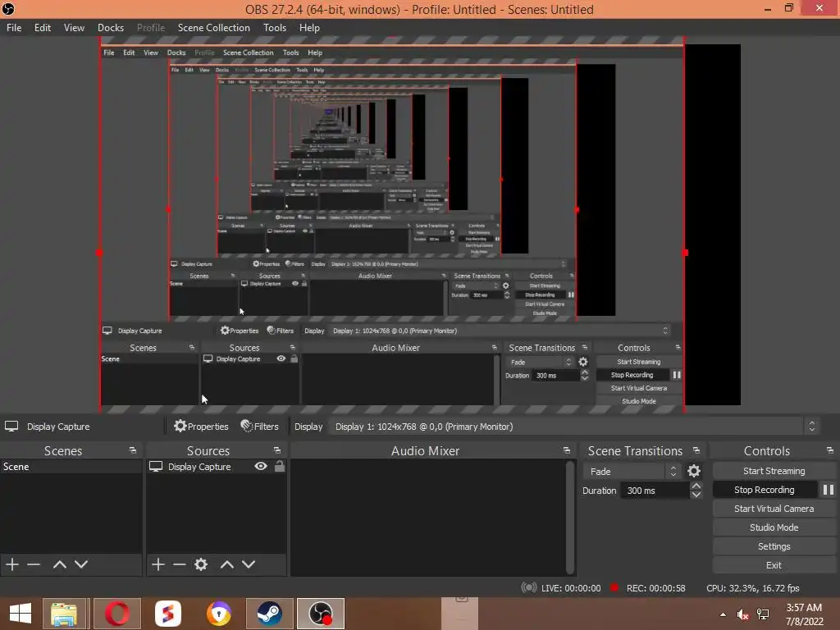The image size is (840, 630).
Task: Open source properties gear in Sources panel
Action: 201,564
